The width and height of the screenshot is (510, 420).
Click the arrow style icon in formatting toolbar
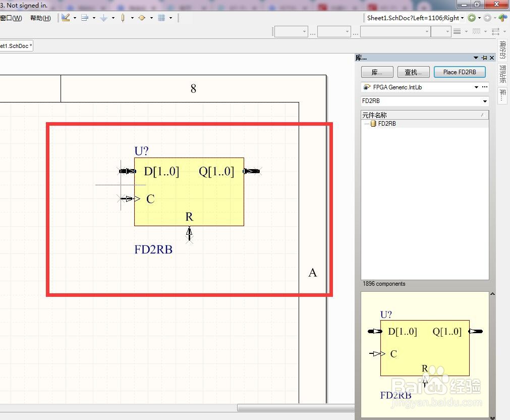tap(496, 32)
